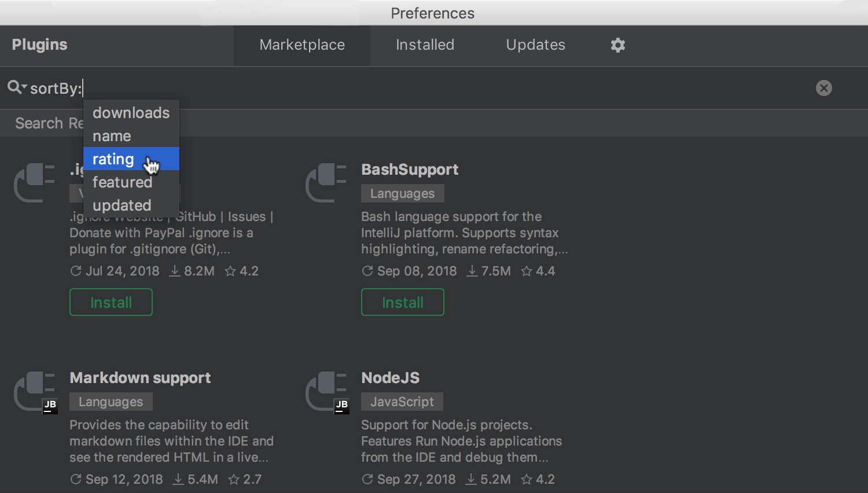The height and width of the screenshot is (493, 868).
Task: Switch to the Updates tab
Action: [535, 45]
